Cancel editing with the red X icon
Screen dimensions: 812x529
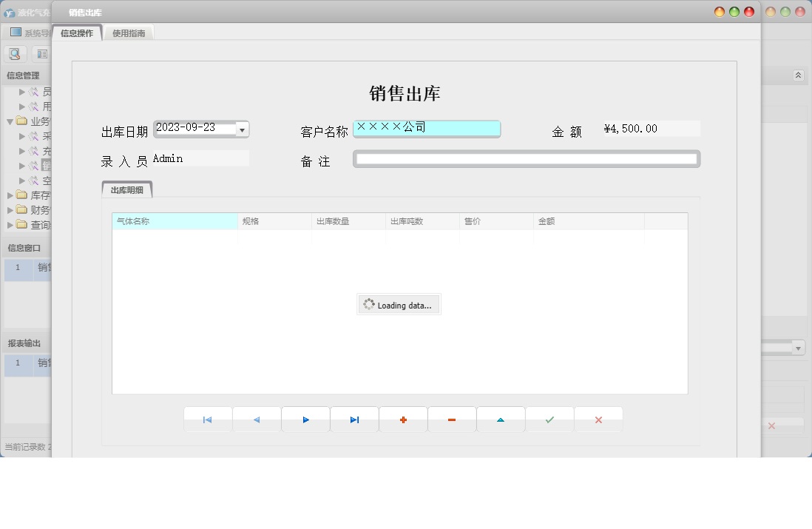click(598, 419)
